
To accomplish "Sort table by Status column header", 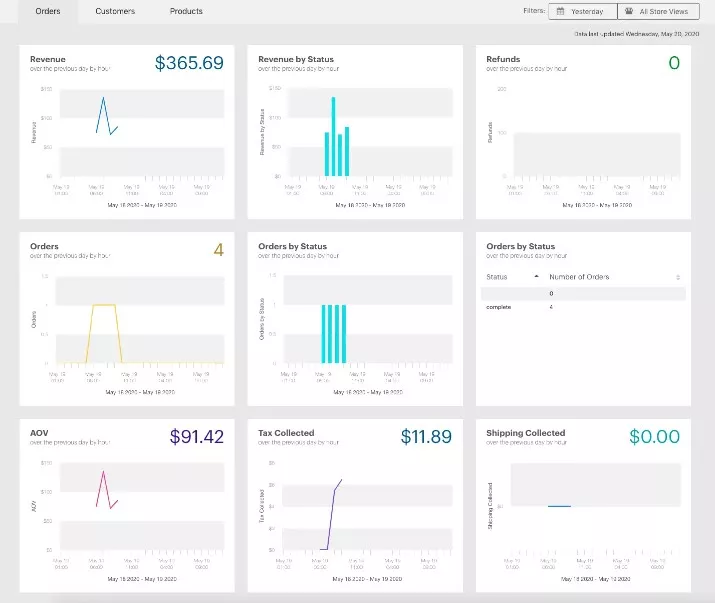I will pos(497,277).
